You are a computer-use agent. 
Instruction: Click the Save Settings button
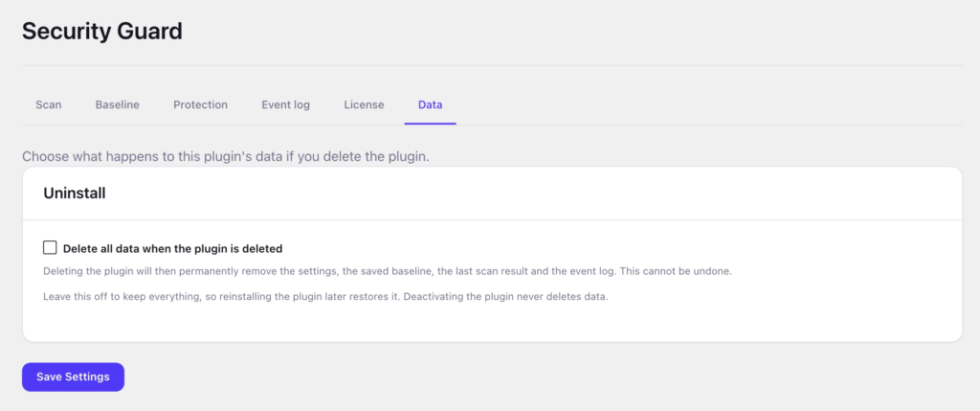[73, 377]
